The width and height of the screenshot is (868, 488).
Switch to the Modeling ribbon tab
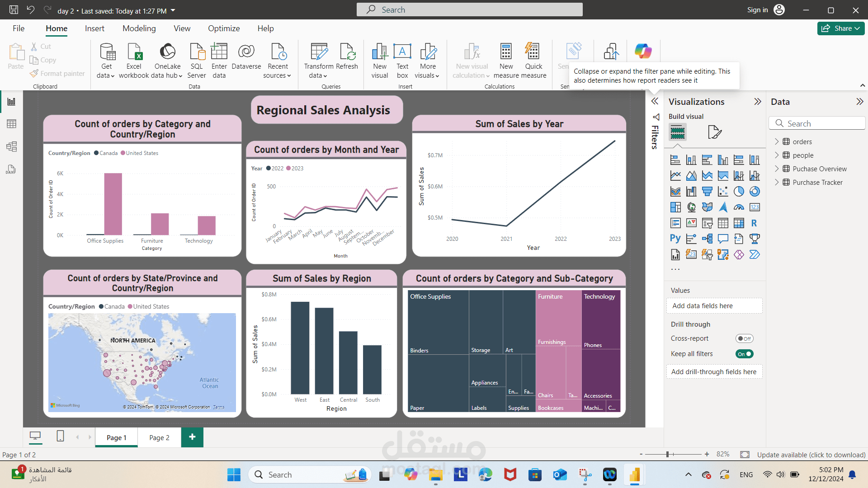(139, 28)
